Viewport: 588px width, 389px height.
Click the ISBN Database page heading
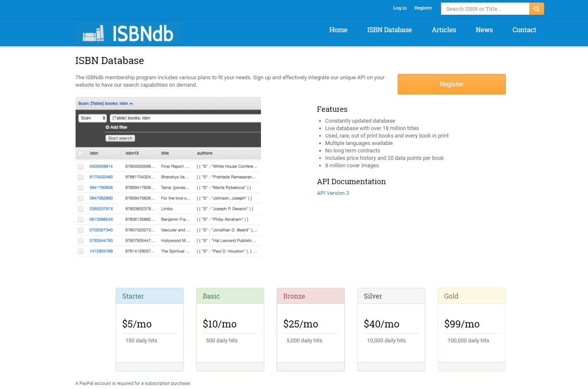click(109, 61)
